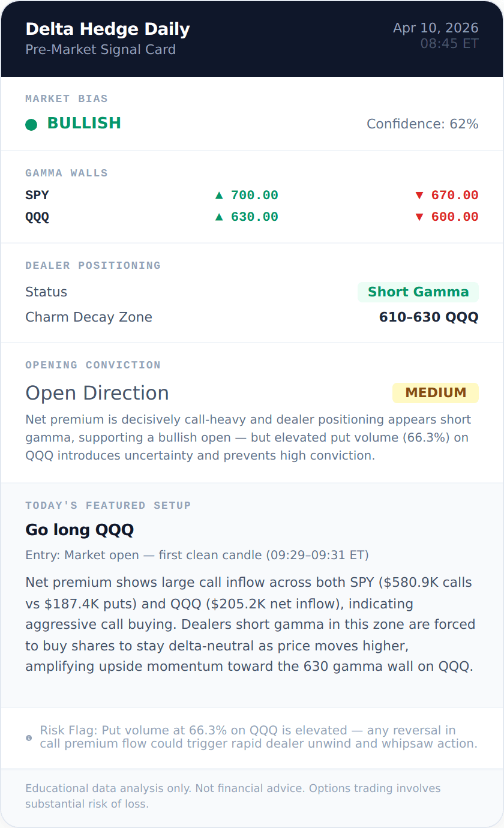Screen dimensions: 504x828
Task: Click the QQQ 600.00 put wall value
Action: pos(455,217)
